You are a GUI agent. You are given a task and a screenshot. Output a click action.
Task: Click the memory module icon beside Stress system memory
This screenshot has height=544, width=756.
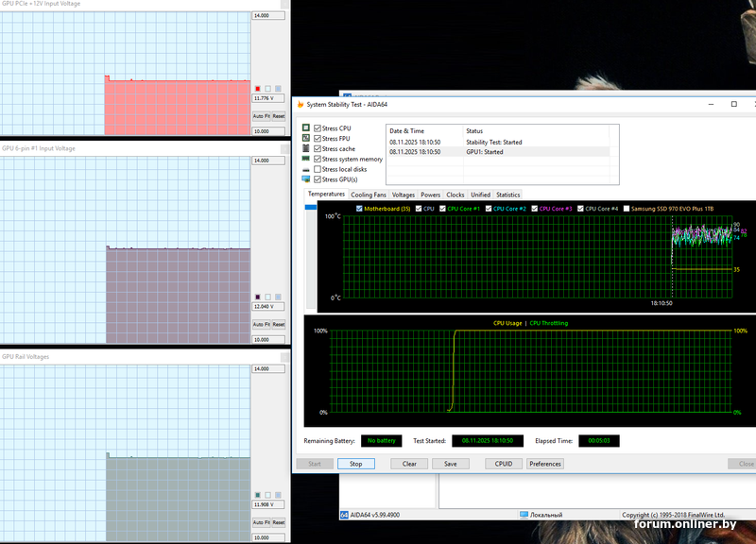pos(304,159)
